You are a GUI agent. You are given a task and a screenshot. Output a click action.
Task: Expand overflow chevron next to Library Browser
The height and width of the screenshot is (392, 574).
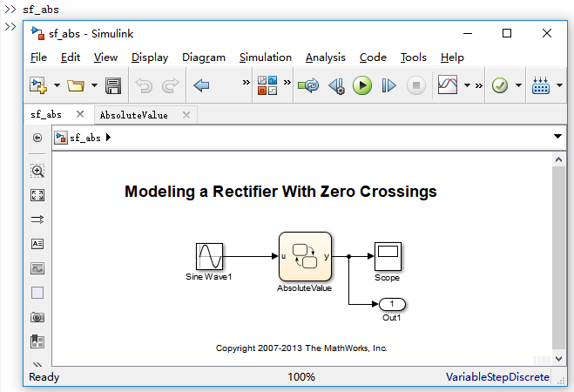pos(287,83)
